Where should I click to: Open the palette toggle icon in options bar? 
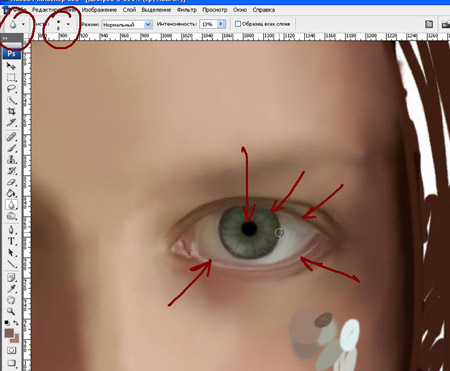(x=429, y=24)
